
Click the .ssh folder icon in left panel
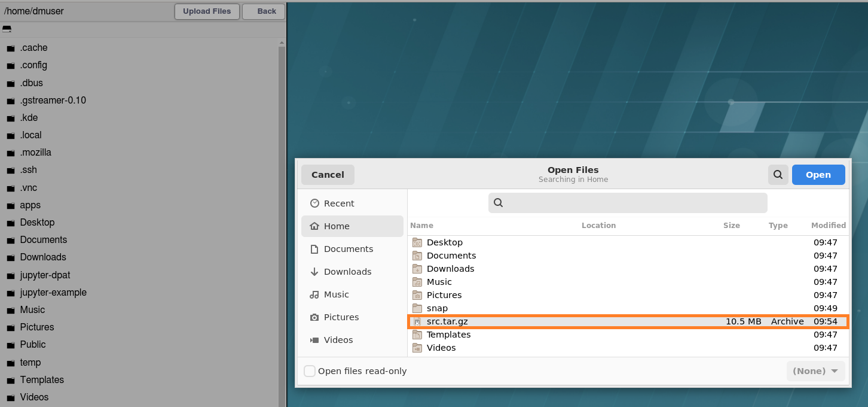(10, 171)
